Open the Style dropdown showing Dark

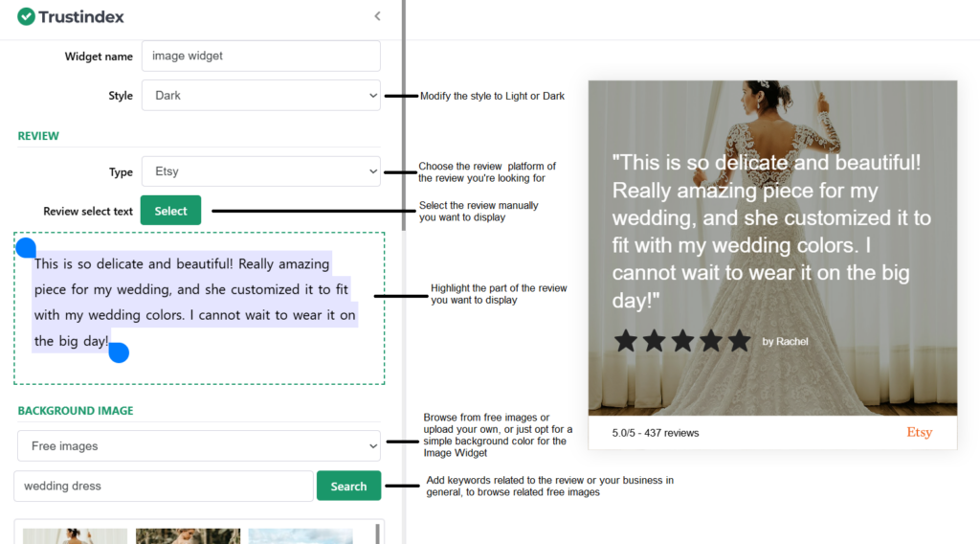(260, 96)
